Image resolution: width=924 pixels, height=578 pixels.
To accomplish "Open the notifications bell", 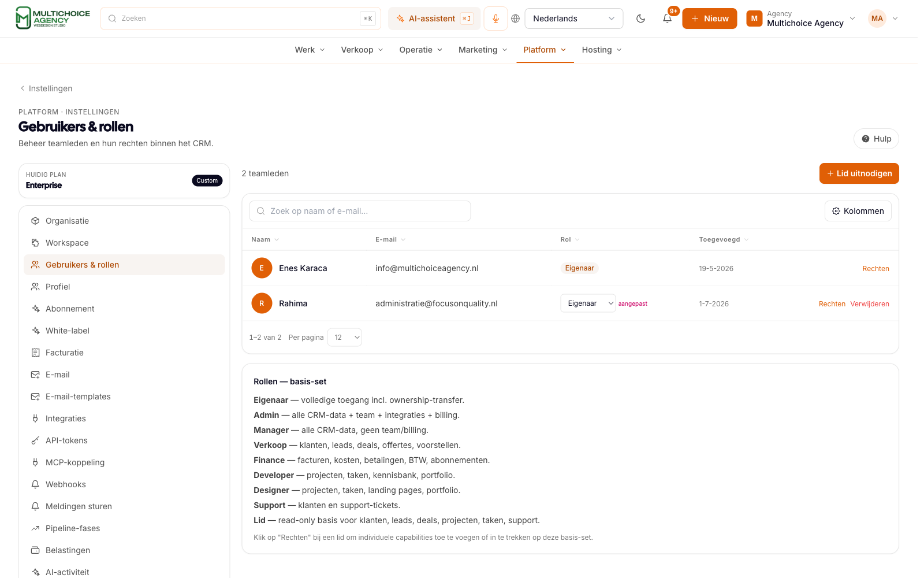I will pos(667,18).
